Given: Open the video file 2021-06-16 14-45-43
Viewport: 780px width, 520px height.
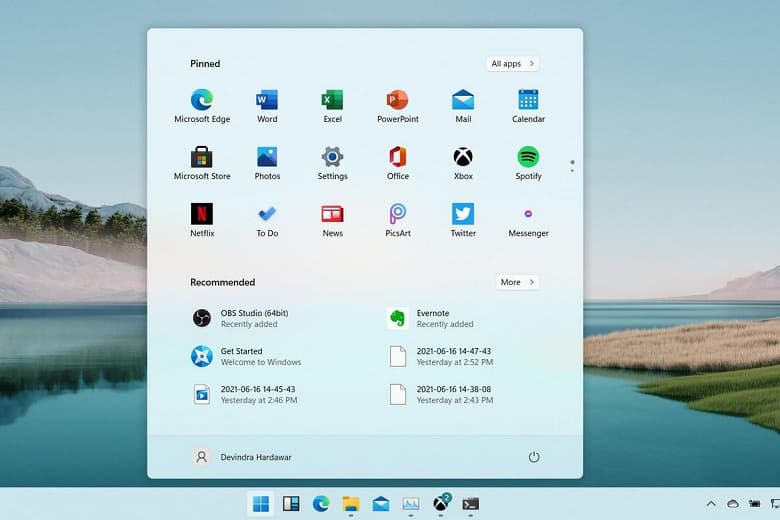Looking at the screenshot, I should [244, 395].
